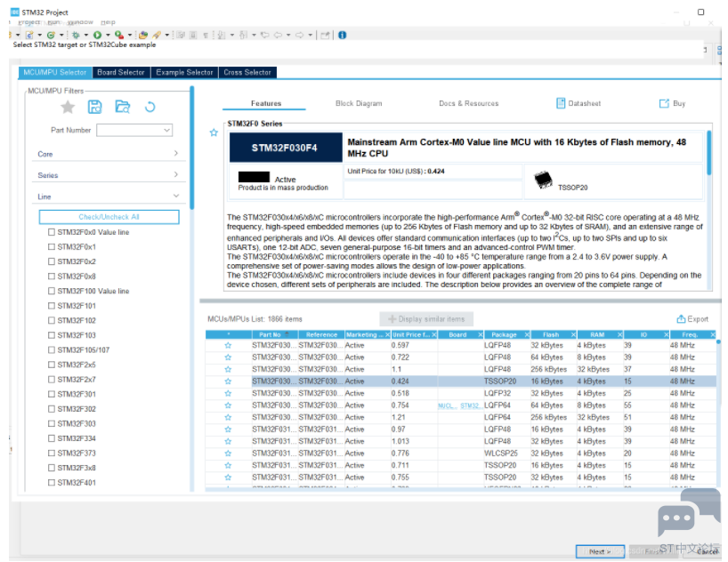
Task: Check the STM32F105/107 line checkbox
Action: pos(52,349)
